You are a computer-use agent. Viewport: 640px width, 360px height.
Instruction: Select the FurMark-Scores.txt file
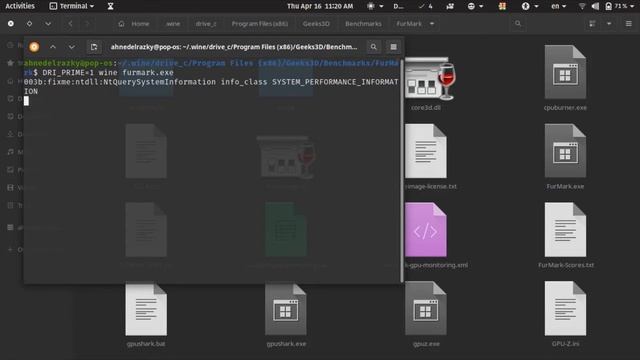pyautogui.click(x=565, y=236)
